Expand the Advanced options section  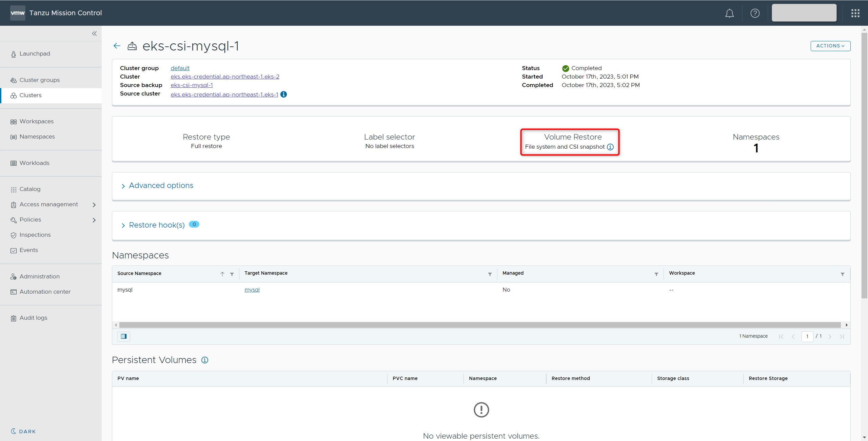161,186
